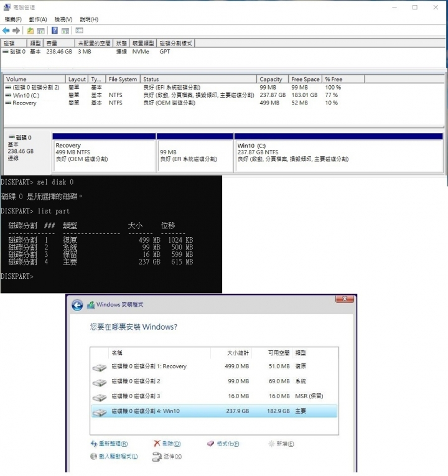Click the 名稱 column header in Setup list

click(x=159, y=353)
